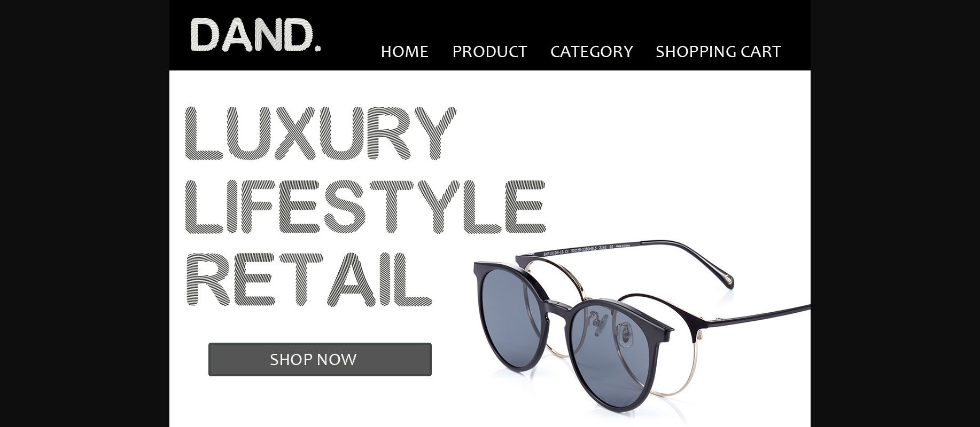Go to the PRODUCT page

[489, 52]
